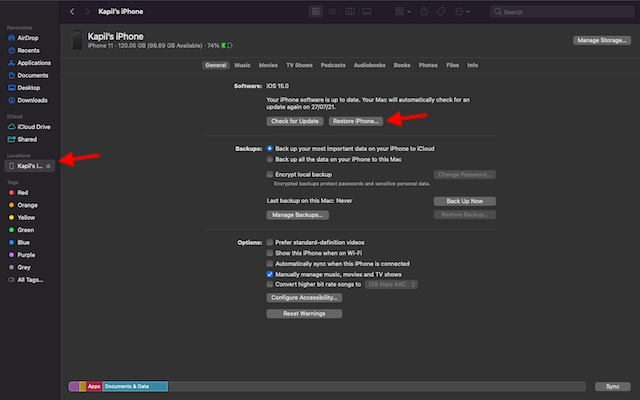Enable Encrypt local backup checkbox
This screenshot has height=400, width=640.
270,174
